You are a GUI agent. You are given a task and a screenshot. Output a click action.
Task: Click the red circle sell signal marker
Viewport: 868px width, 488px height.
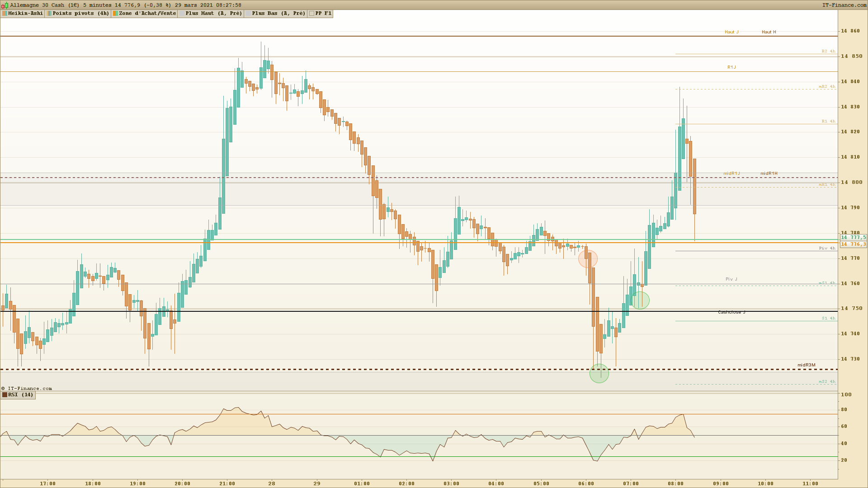pos(588,259)
